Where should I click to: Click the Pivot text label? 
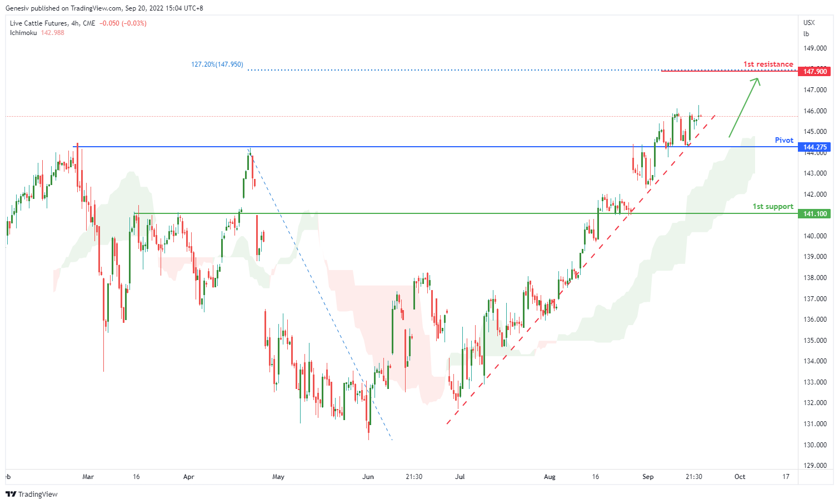784,140
